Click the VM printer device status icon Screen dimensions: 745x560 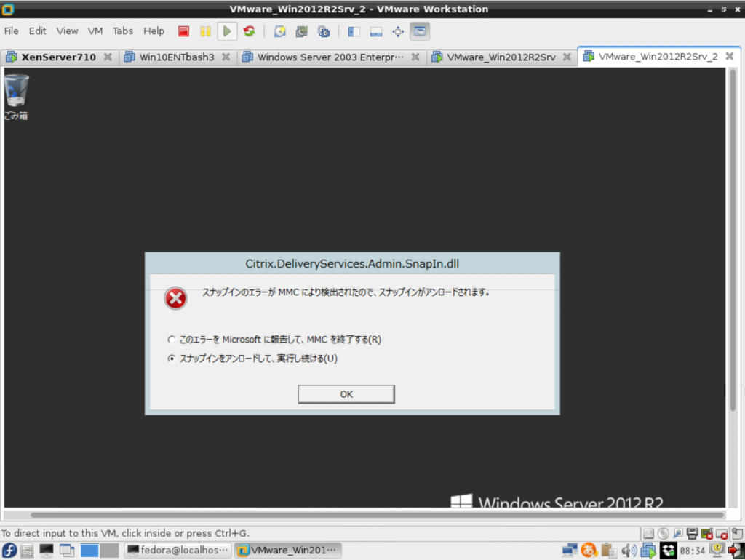click(x=693, y=533)
